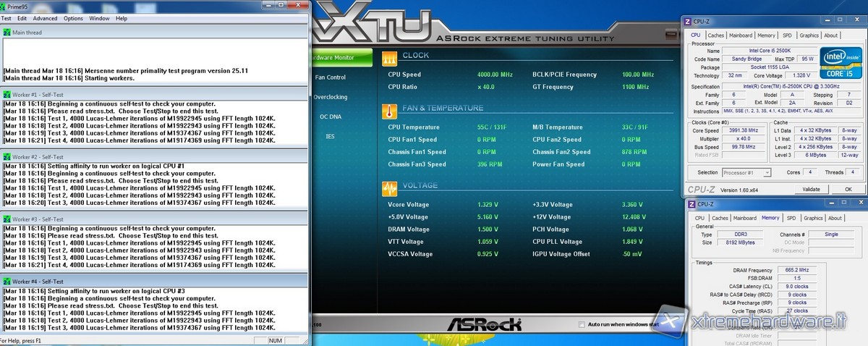Image resolution: width=868 pixels, height=346 pixels.
Task: Open the Test menu in Prime95
Action: pos(5,18)
